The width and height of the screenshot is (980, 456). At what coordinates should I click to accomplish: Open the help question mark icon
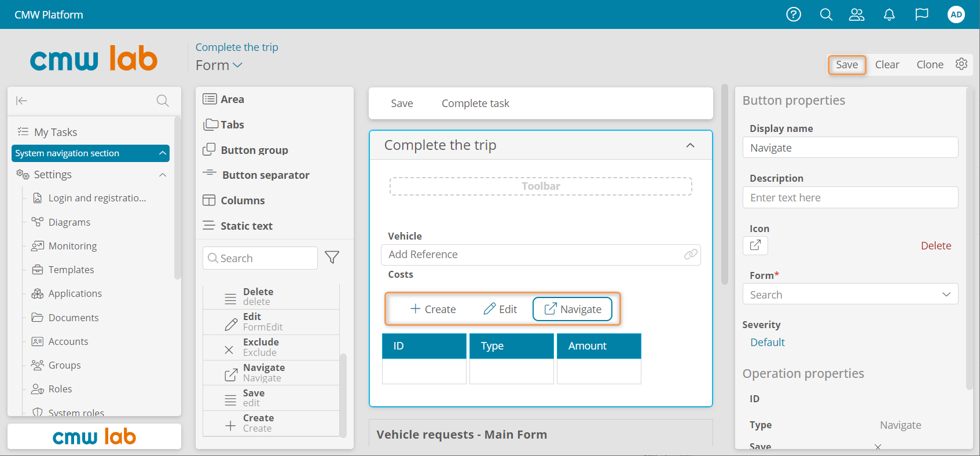(794, 14)
